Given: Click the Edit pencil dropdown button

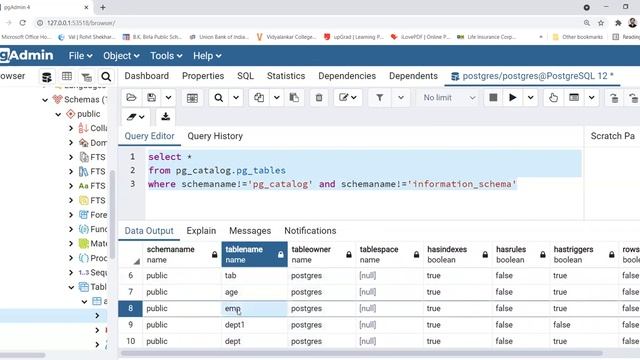Looking at the screenshot, I should [x=348, y=98].
